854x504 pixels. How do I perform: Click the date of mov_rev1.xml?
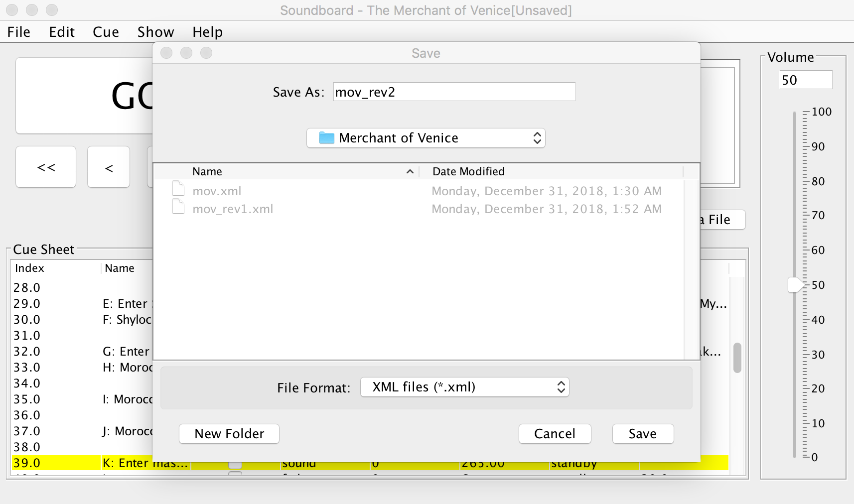coord(547,209)
